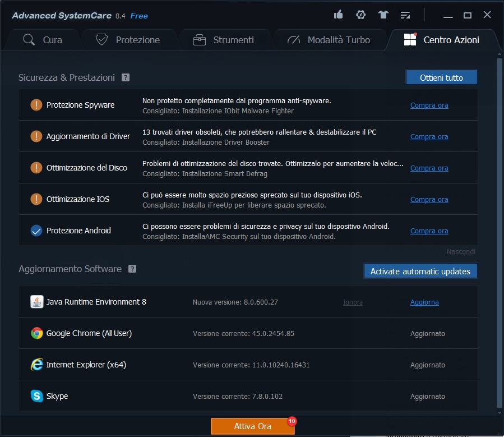Click the Google Chrome (All User) name
The image size is (504, 437).
[x=89, y=333]
